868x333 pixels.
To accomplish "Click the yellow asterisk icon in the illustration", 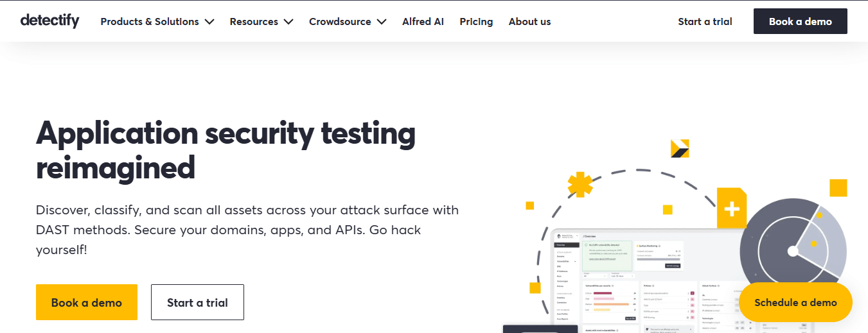I will [580, 185].
